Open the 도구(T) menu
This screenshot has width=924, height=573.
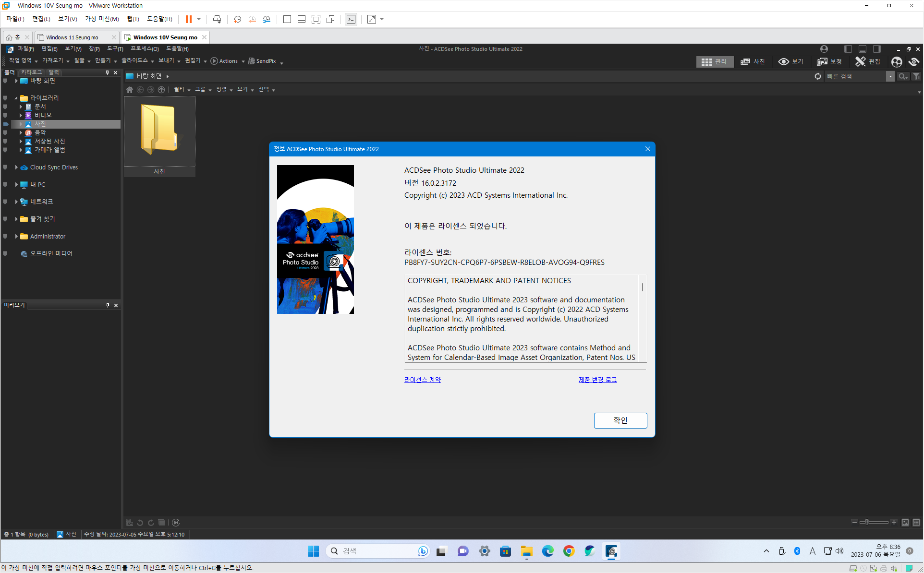115,49
